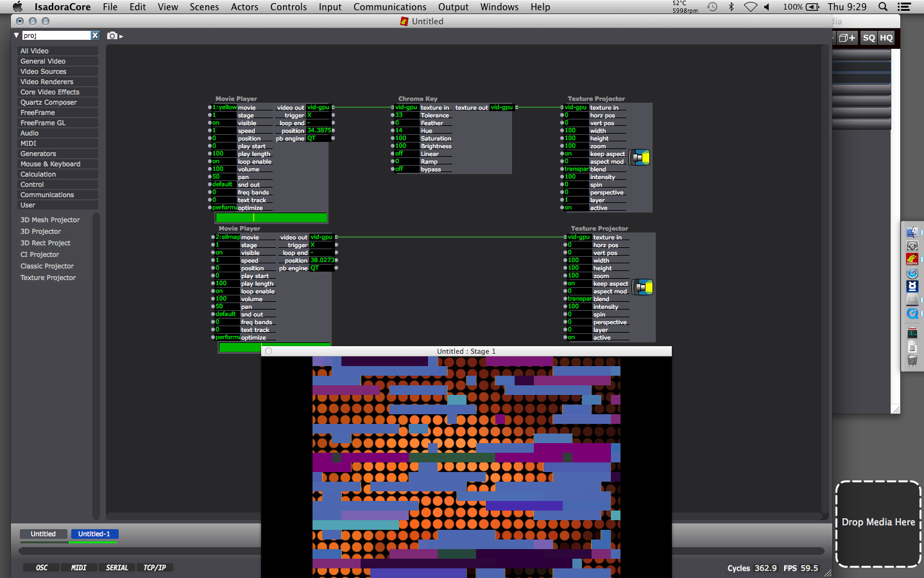Select the Mouse & Keyboard category
This screenshot has height=578, width=924.
[58, 164]
